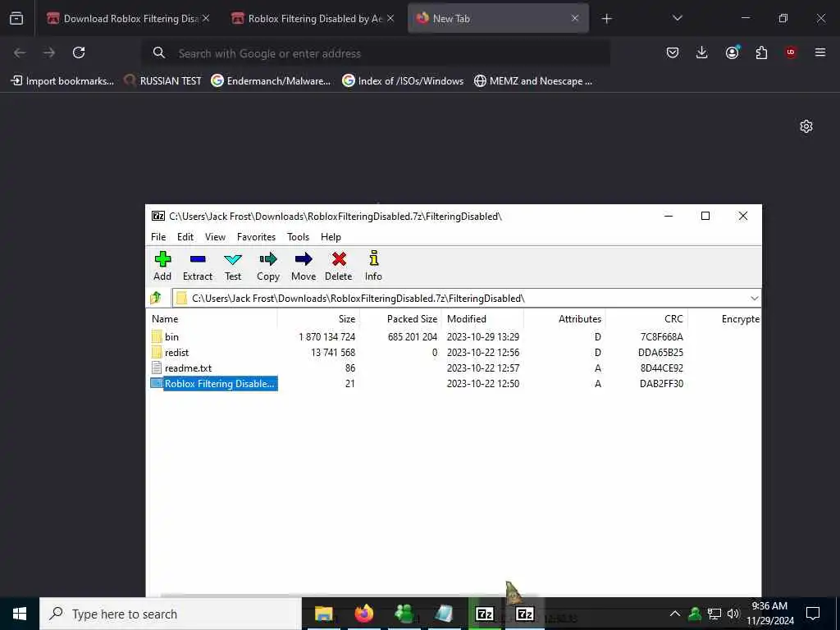Click the tray network icon
Viewport: 840px width, 630px height.
pyautogui.click(x=714, y=614)
